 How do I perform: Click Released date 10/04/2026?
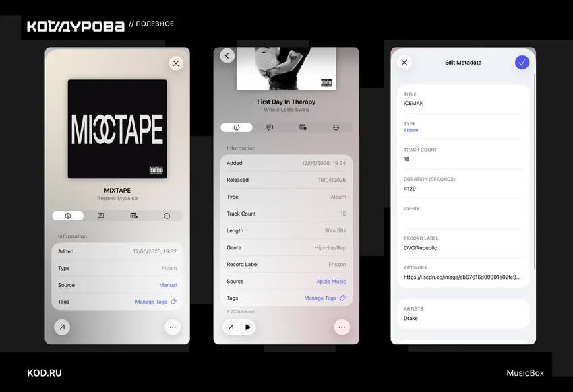pyautogui.click(x=332, y=180)
